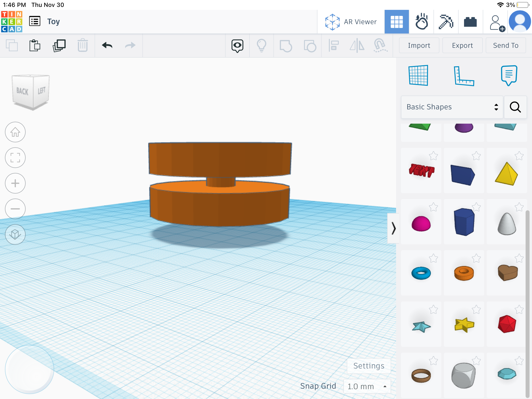Click the Cruise magnet tool

(381, 46)
